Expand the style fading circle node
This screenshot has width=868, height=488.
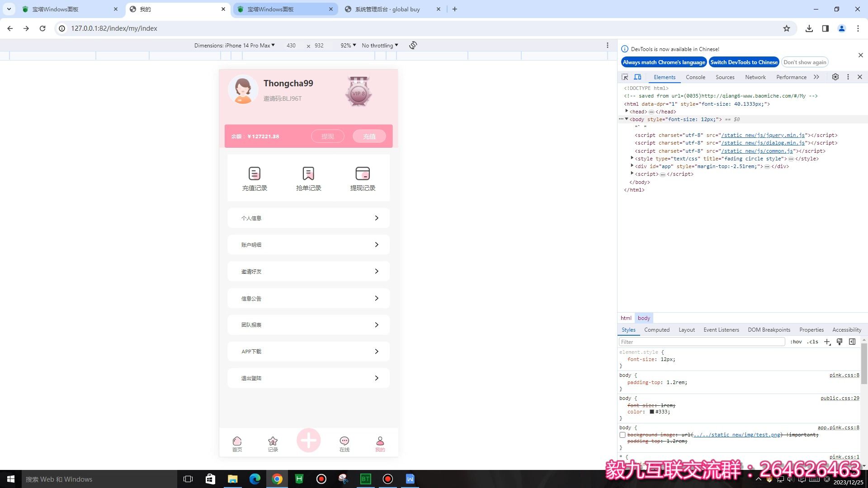click(x=632, y=158)
